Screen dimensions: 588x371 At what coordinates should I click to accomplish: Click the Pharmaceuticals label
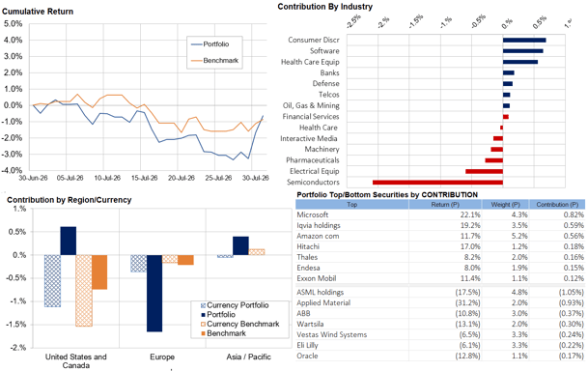(313, 160)
